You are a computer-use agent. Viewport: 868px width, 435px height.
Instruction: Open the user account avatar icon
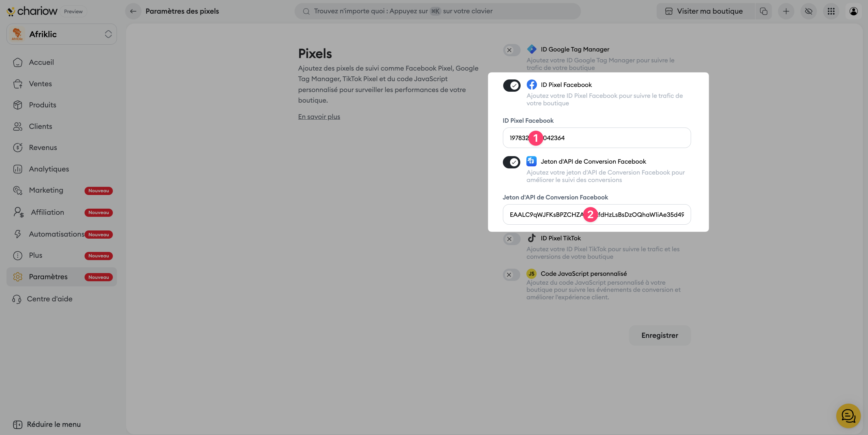[x=854, y=11]
